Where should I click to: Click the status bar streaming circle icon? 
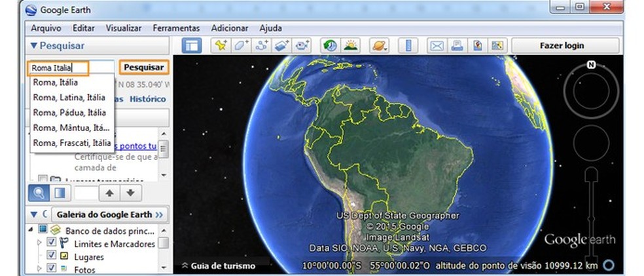609,265
